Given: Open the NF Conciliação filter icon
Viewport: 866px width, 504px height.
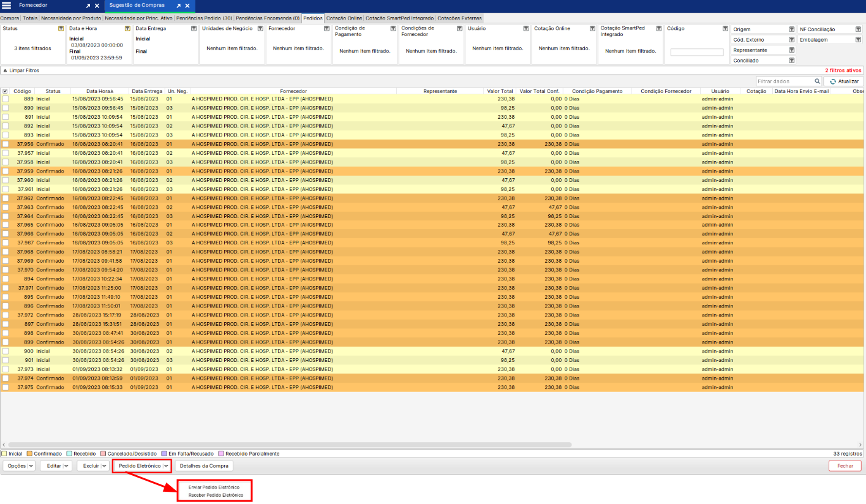Looking at the screenshot, I should [x=858, y=29].
